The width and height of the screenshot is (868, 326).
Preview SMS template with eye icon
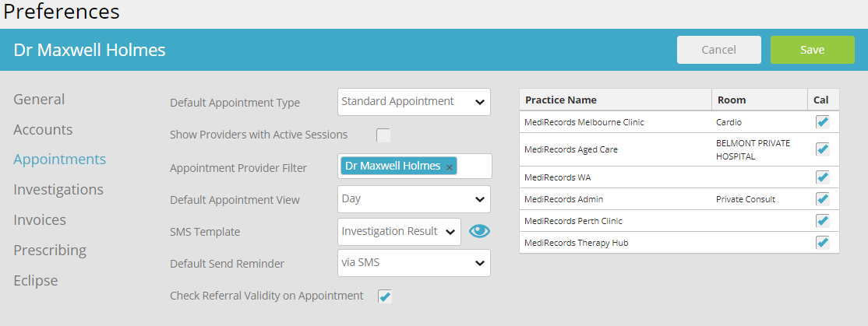(x=479, y=232)
